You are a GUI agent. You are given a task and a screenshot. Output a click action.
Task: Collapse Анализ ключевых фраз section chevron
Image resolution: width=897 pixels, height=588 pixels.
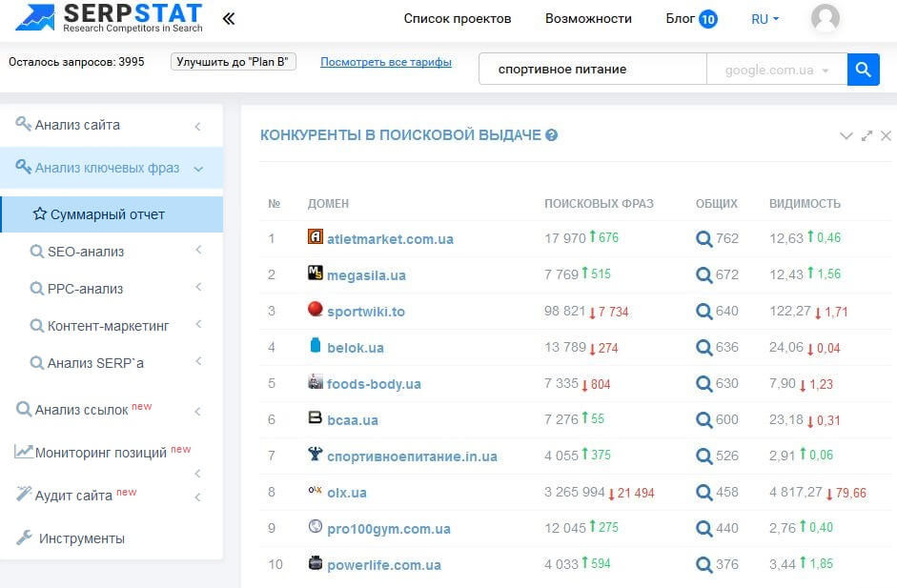click(198, 169)
